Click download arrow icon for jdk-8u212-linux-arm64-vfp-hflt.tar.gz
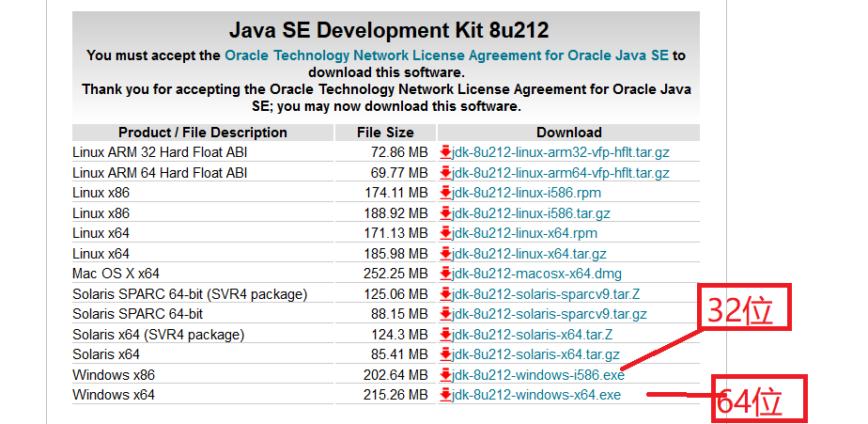This screenshot has width=868, height=424. click(x=445, y=173)
